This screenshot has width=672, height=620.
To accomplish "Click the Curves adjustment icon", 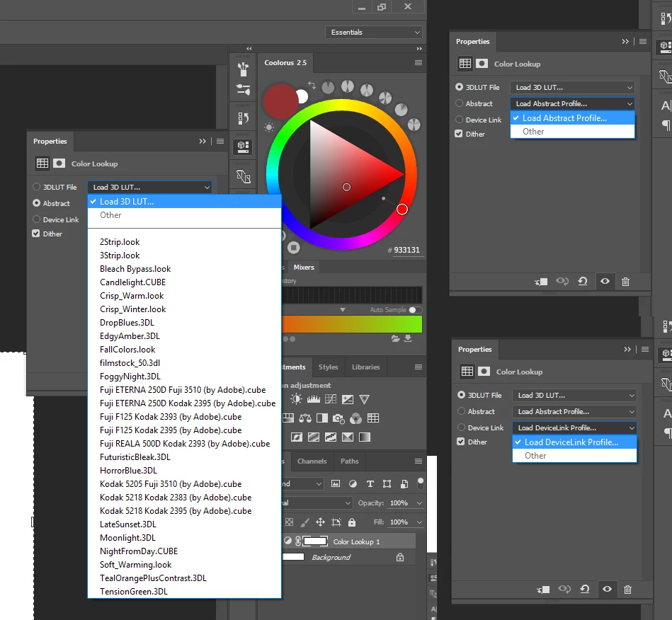I will click(331, 399).
